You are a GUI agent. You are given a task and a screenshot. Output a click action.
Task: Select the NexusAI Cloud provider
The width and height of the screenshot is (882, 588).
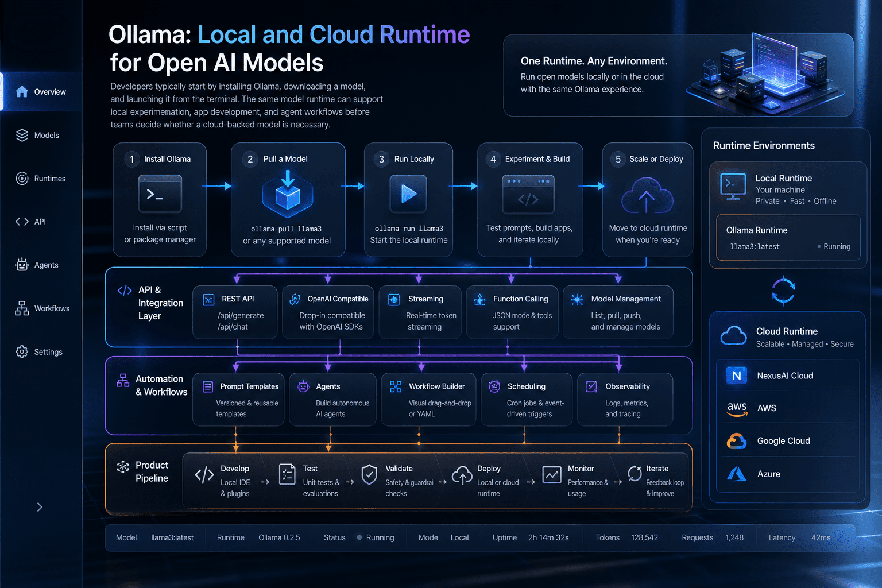pos(788,376)
